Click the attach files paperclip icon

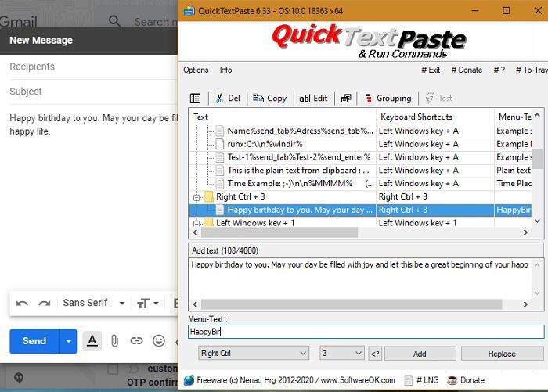click(x=114, y=340)
